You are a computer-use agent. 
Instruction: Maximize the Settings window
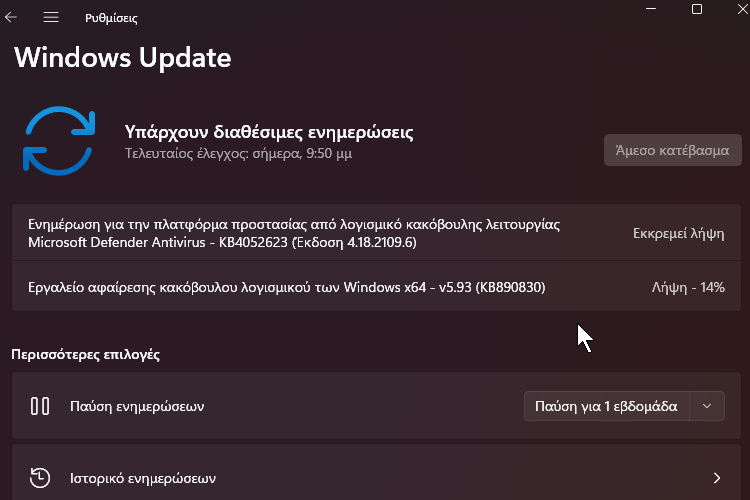coord(697,9)
